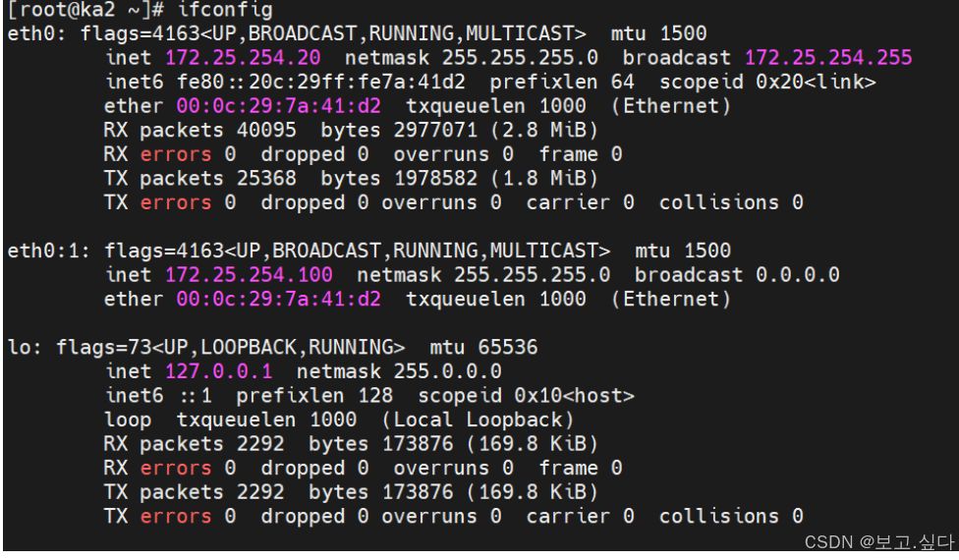
Task: Select the MAC address in eth0:1's ether line
Action: pos(279,299)
